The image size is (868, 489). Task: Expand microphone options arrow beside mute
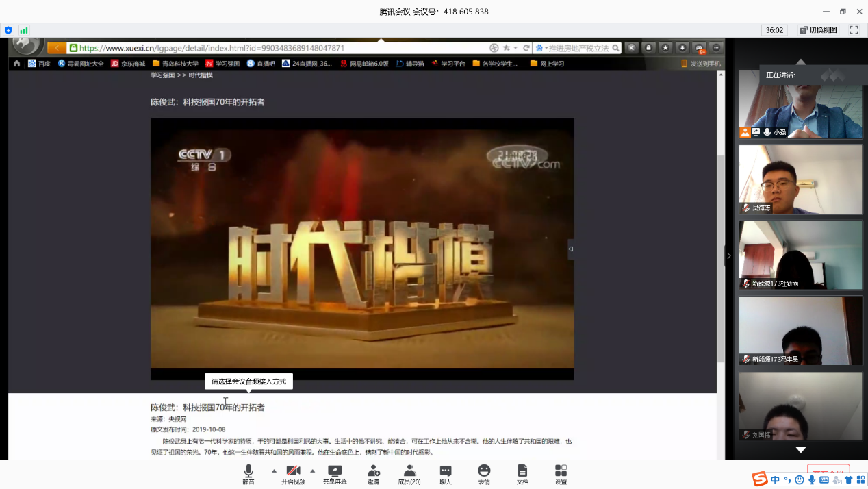(x=274, y=471)
